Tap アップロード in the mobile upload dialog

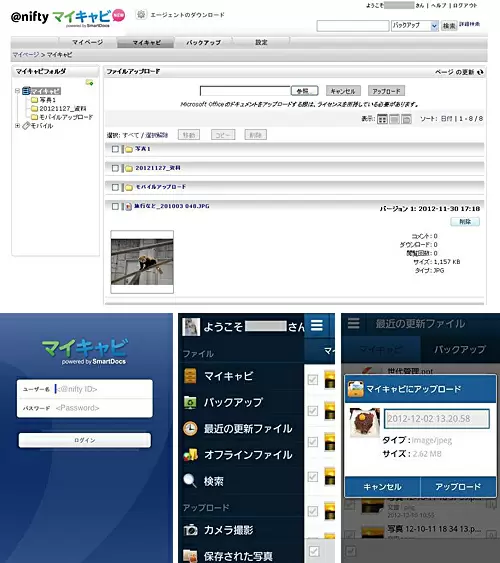(458, 487)
